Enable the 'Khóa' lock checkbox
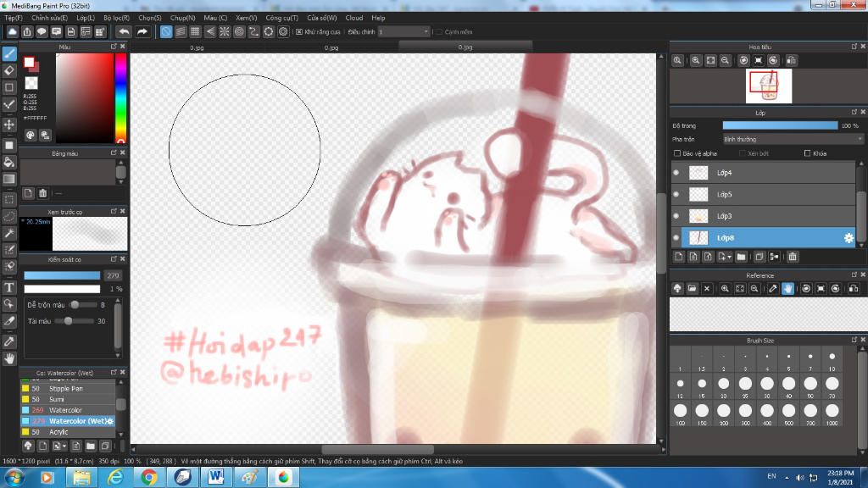The width and height of the screenshot is (868, 488). pos(807,153)
